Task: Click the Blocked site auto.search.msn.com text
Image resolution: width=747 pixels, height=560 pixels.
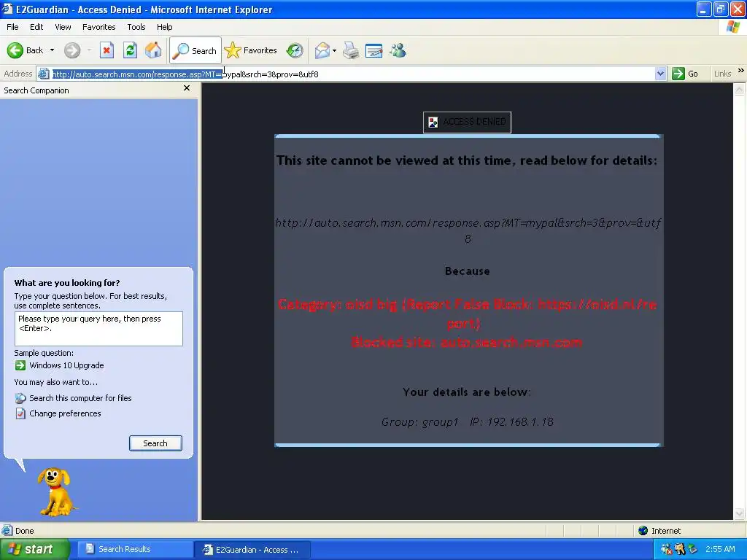Action: 467,342
